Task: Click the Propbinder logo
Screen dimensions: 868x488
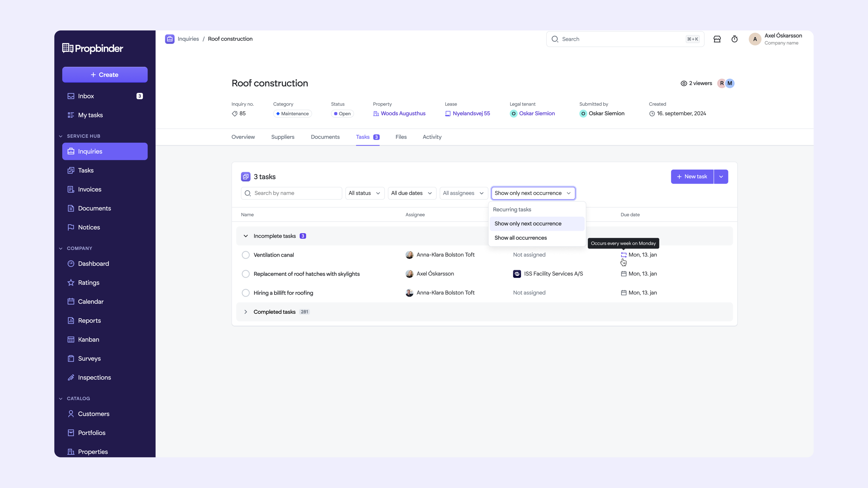Action: (93, 48)
